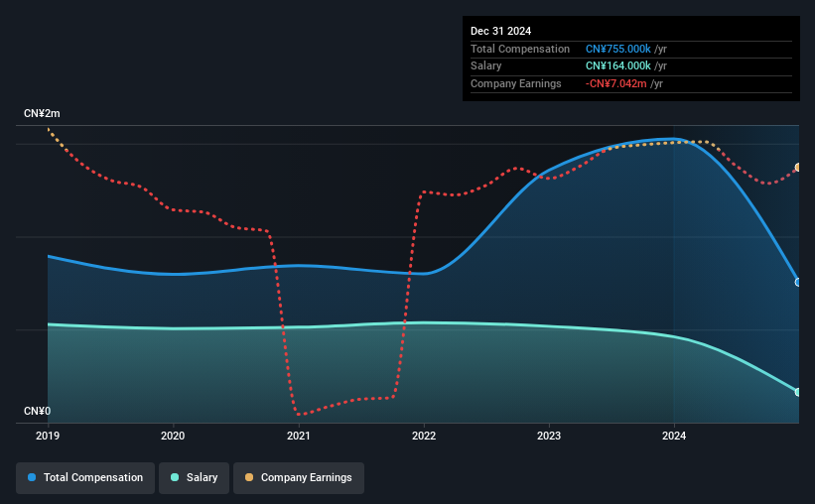
Task: Click the 2019 axis label
Action: tap(48, 436)
